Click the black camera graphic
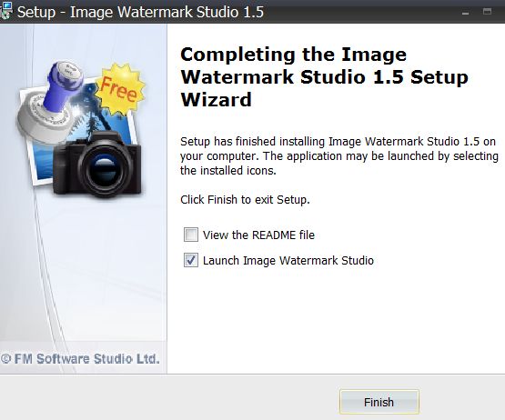Screen dimensions: 505x420 coord(97,164)
